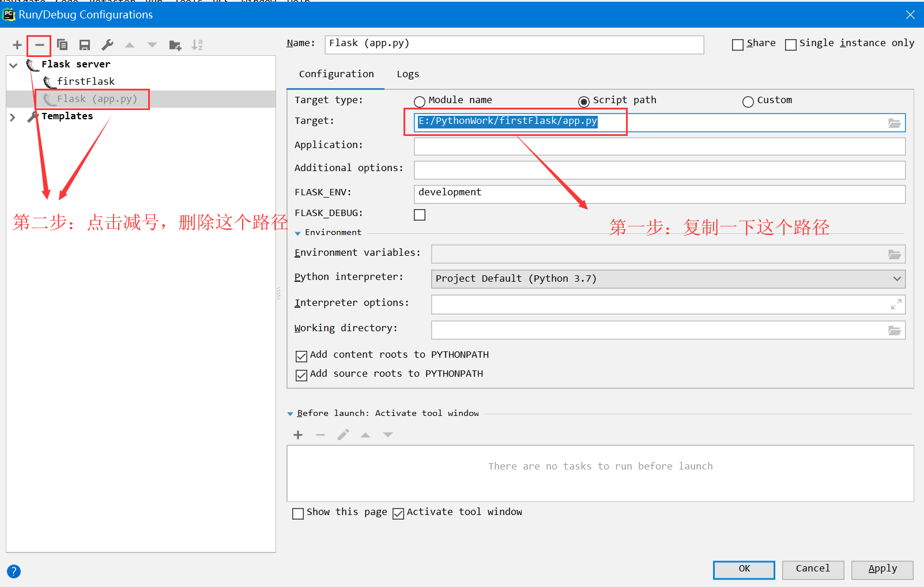
Task: Select the Flask server group
Action: pyautogui.click(x=76, y=65)
